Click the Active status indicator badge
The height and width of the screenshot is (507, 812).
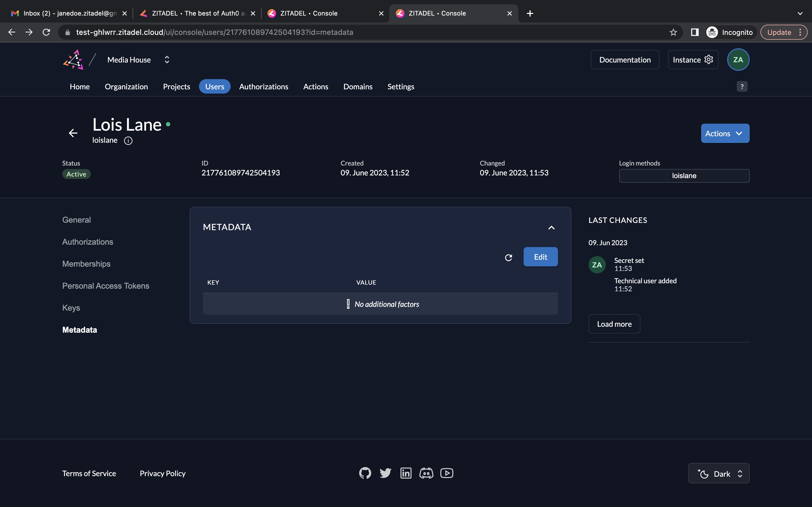(77, 174)
